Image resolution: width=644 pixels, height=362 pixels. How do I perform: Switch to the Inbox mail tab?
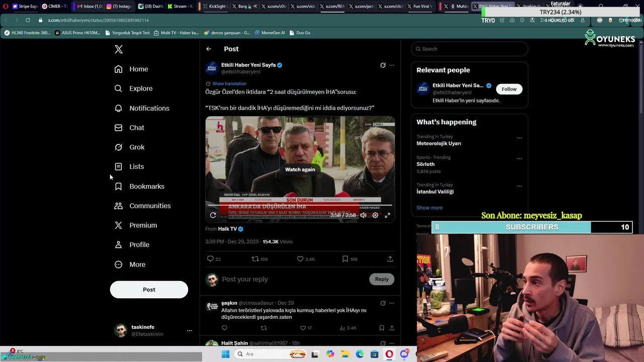[x=90, y=6]
